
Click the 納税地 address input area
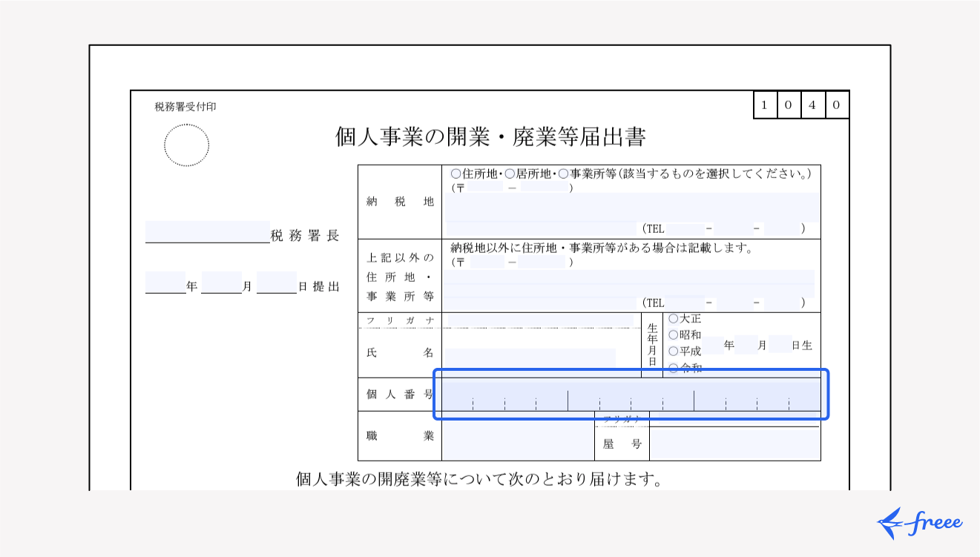632,207
